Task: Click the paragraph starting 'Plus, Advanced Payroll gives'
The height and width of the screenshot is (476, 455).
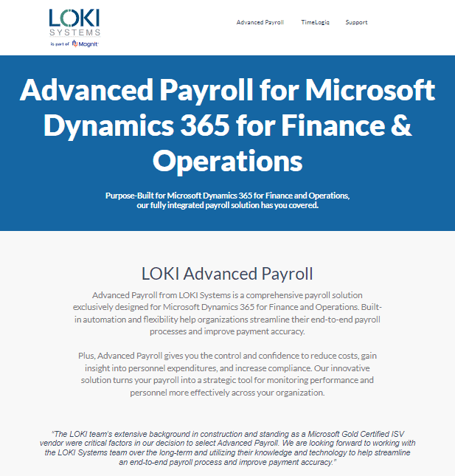Action: tap(227, 374)
